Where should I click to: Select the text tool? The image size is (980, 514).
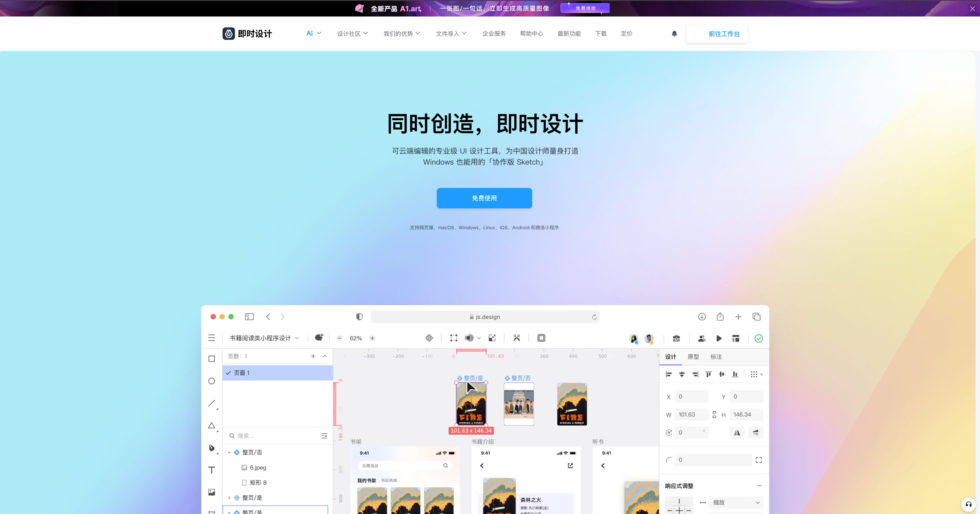pyautogui.click(x=211, y=470)
